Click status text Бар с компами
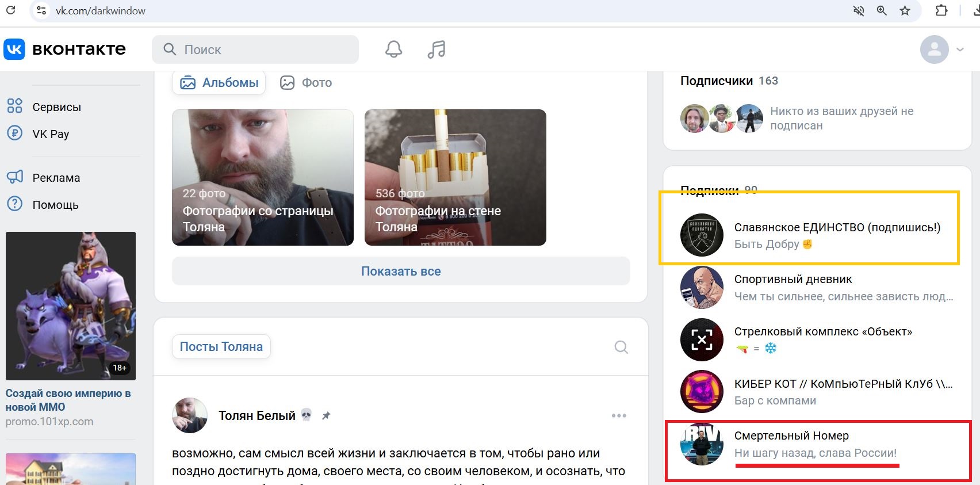This screenshot has height=485, width=980. pyautogui.click(x=775, y=400)
